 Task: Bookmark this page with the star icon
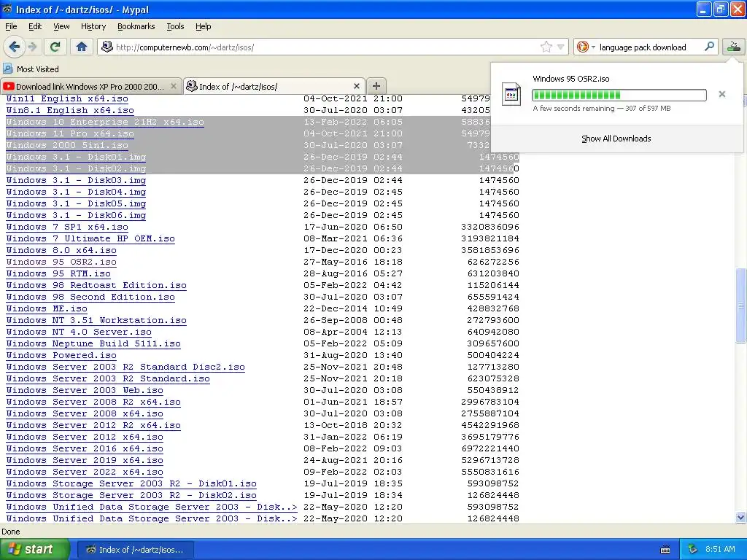pos(546,47)
